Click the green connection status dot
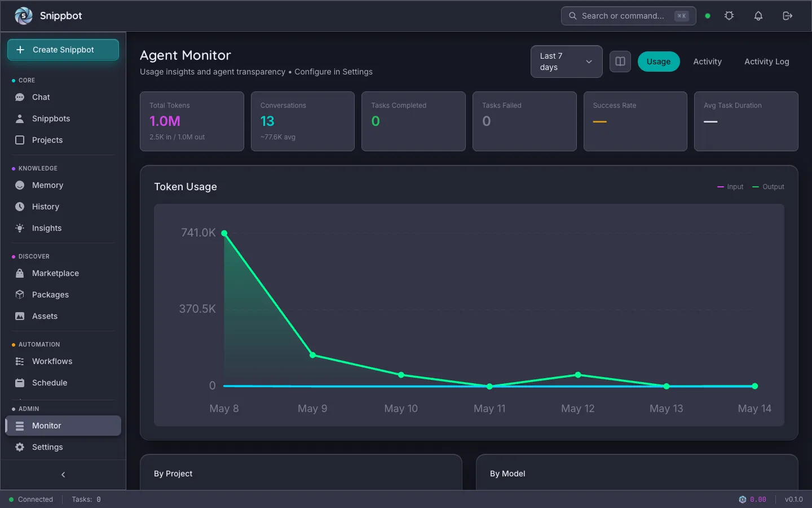Screen dimensions: 812x508 click(x=708, y=16)
